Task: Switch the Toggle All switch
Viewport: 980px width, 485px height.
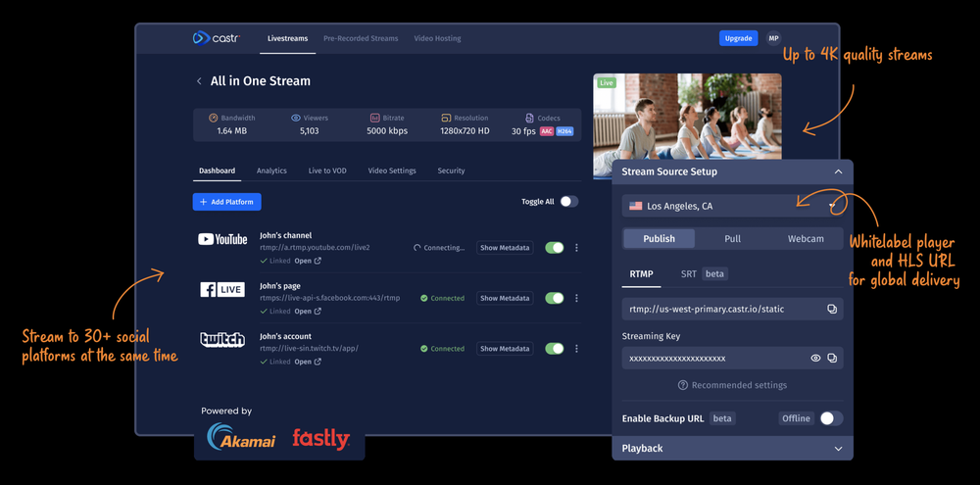Action: [568, 201]
